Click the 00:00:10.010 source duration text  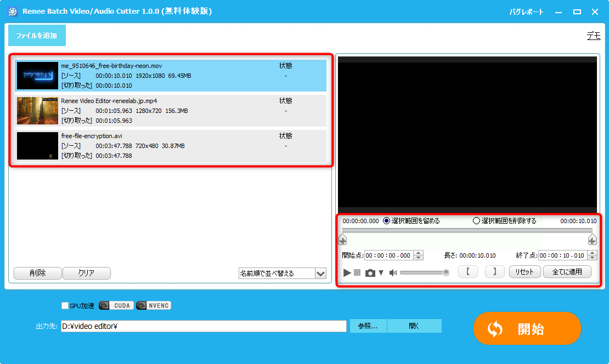coord(114,76)
